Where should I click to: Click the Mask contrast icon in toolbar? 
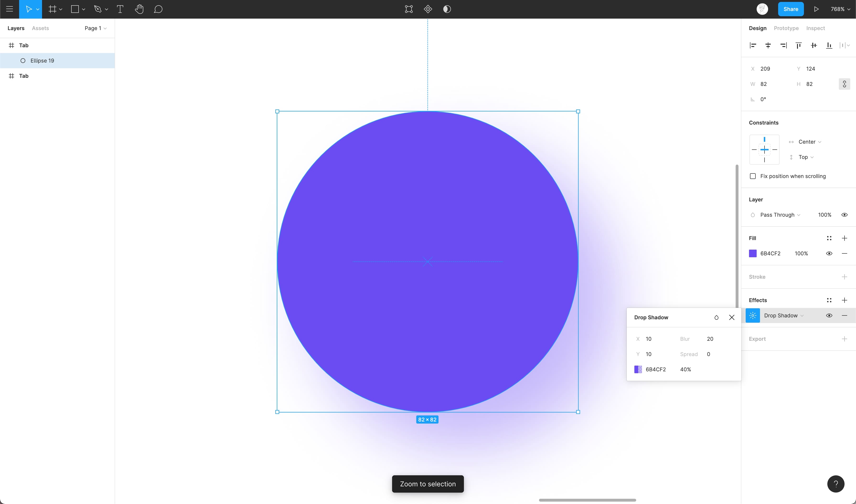click(x=447, y=9)
